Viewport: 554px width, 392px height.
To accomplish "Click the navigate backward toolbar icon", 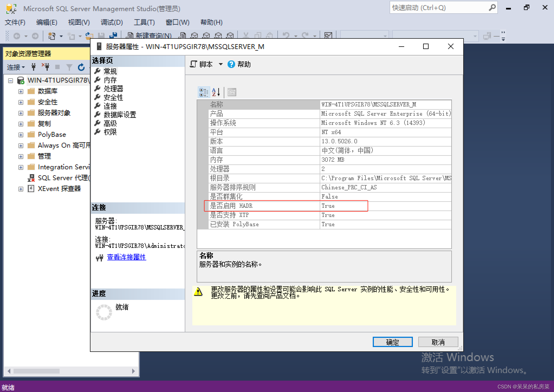I will pos(17,36).
